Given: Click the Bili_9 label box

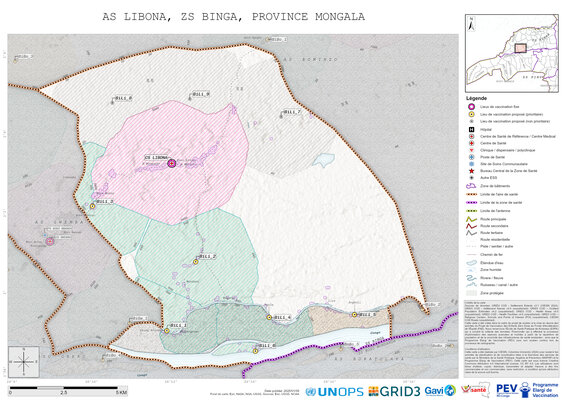Looking at the screenshot, I should tap(201, 94).
